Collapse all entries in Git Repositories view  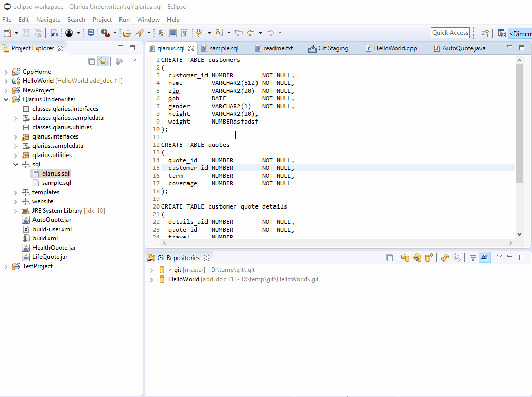click(x=390, y=257)
